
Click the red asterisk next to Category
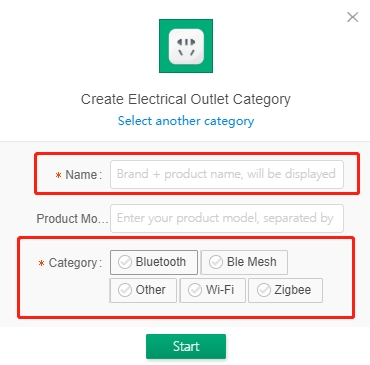pos(41,264)
